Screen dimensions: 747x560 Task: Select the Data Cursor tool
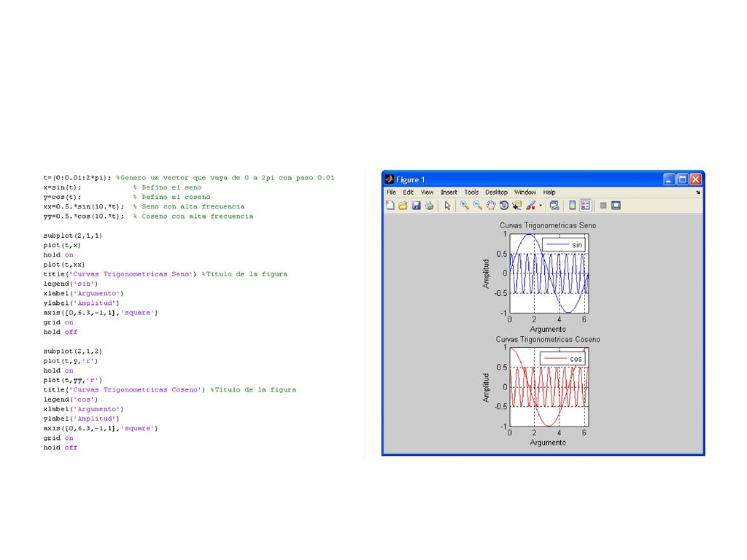coord(516,205)
